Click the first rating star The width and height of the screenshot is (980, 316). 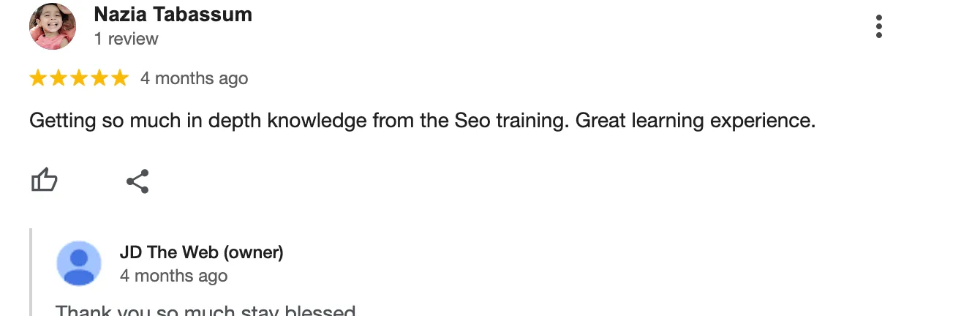(x=37, y=78)
